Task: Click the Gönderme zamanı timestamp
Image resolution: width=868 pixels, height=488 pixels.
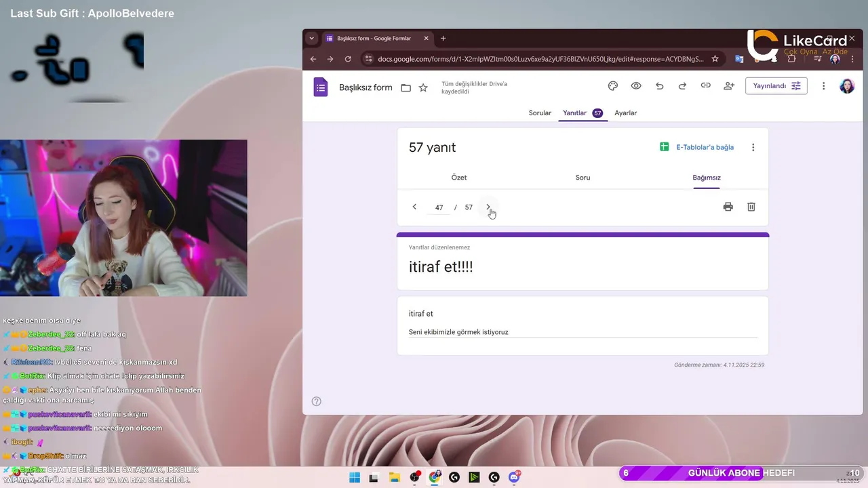Action: click(x=719, y=365)
